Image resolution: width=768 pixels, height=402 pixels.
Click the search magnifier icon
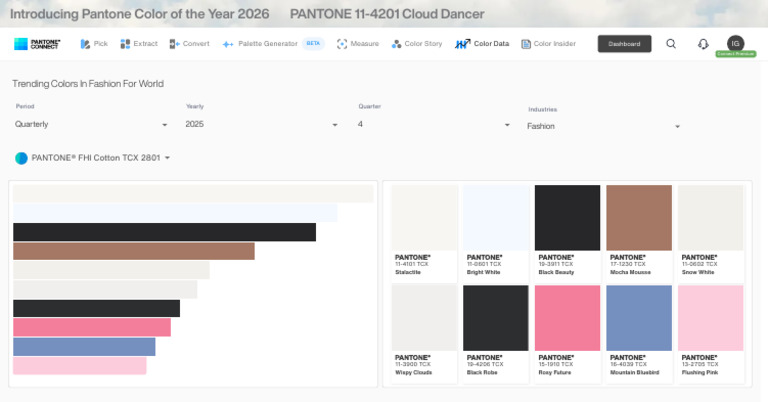point(671,44)
